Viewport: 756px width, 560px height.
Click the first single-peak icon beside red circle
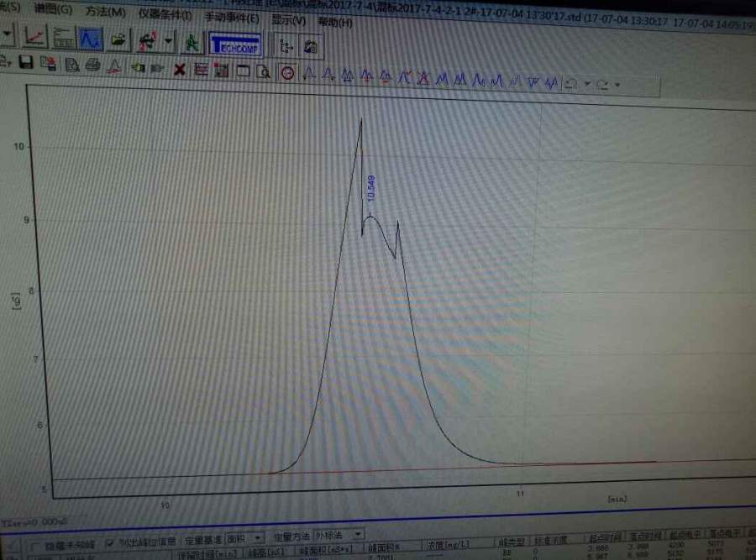pyautogui.click(x=309, y=74)
